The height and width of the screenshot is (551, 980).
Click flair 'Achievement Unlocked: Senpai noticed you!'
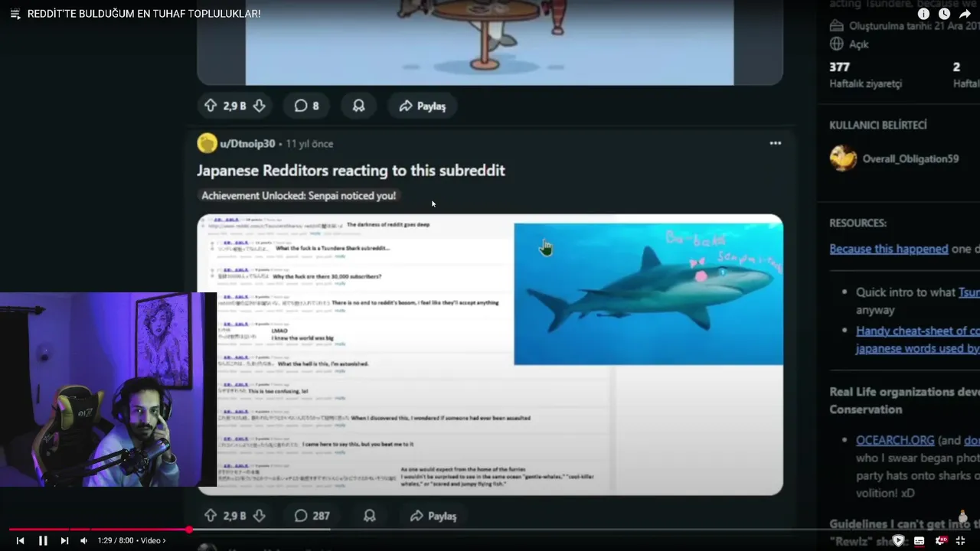(x=299, y=196)
